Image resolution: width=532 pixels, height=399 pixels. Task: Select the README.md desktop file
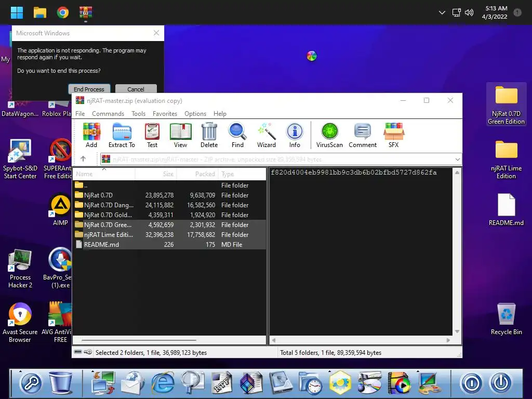[x=506, y=209]
